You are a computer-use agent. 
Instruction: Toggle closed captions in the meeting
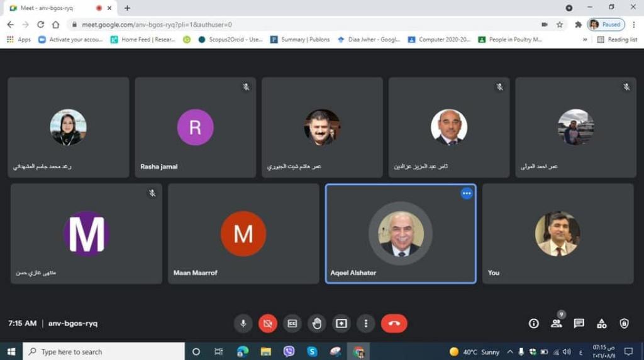(292, 324)
